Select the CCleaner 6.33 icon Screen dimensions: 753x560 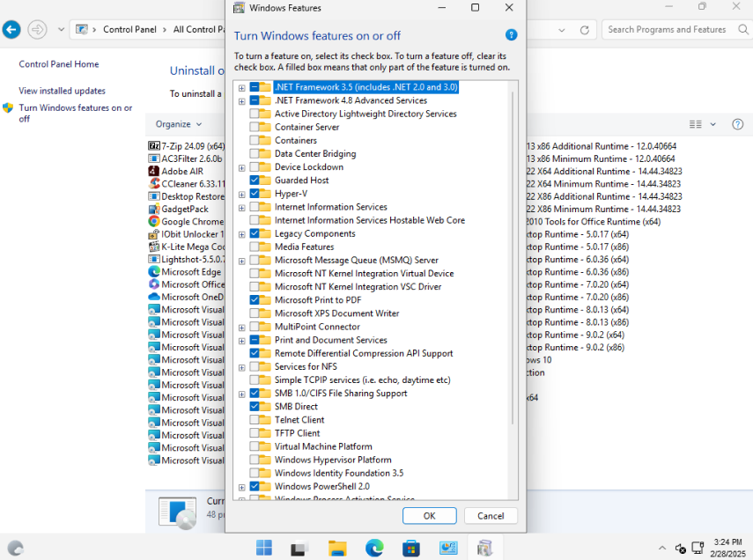(153, 183)
